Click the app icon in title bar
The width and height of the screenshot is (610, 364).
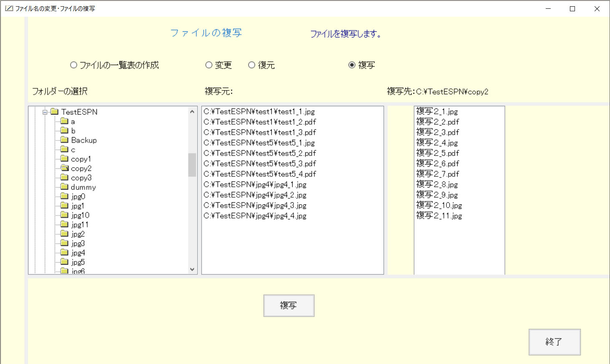click(x=9, y=8)
